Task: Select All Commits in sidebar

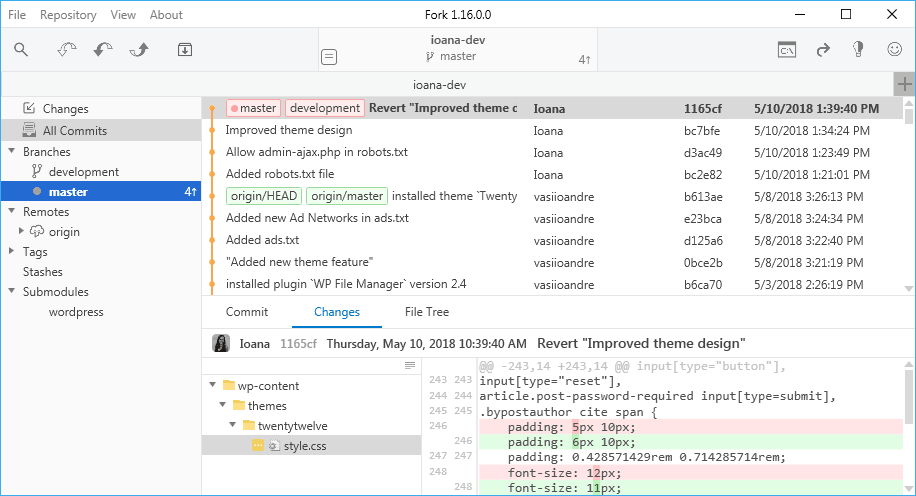Action: point(100,130)
